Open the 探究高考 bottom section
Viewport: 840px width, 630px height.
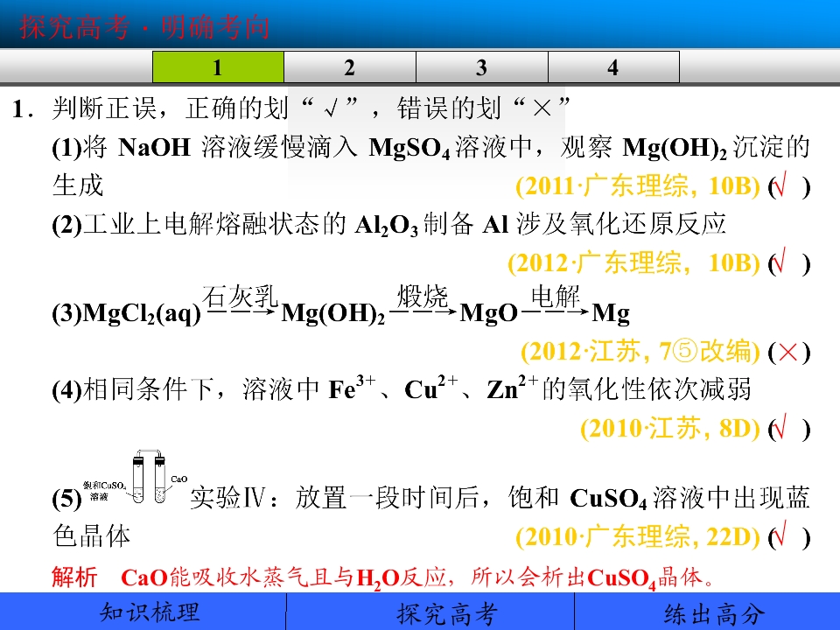(447, 613)
